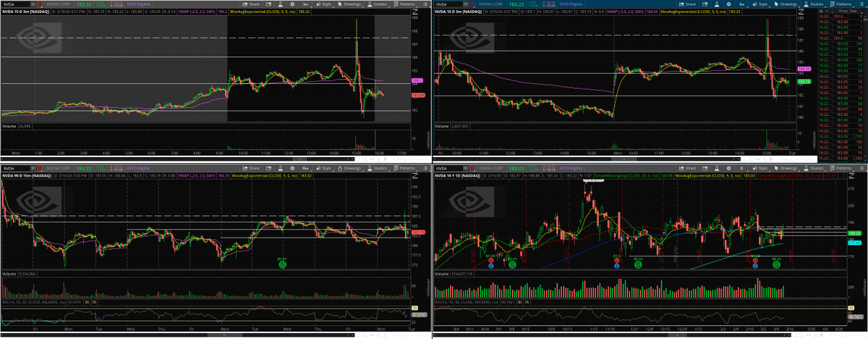This screenshot has width=868, height=339.
Task: Click the zoom scale icon on top-left chart
Action: pos(414,13)
